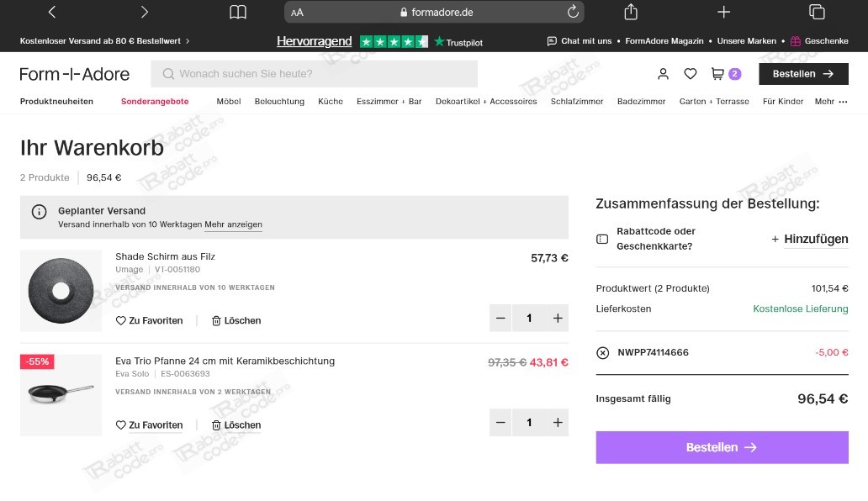Focus the 'Wonach suchen Sie heute?' search field
868x501 pixels.
coord(314,73)
